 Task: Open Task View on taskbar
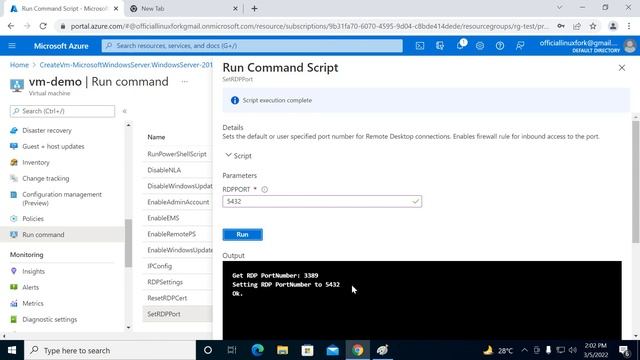232,350
